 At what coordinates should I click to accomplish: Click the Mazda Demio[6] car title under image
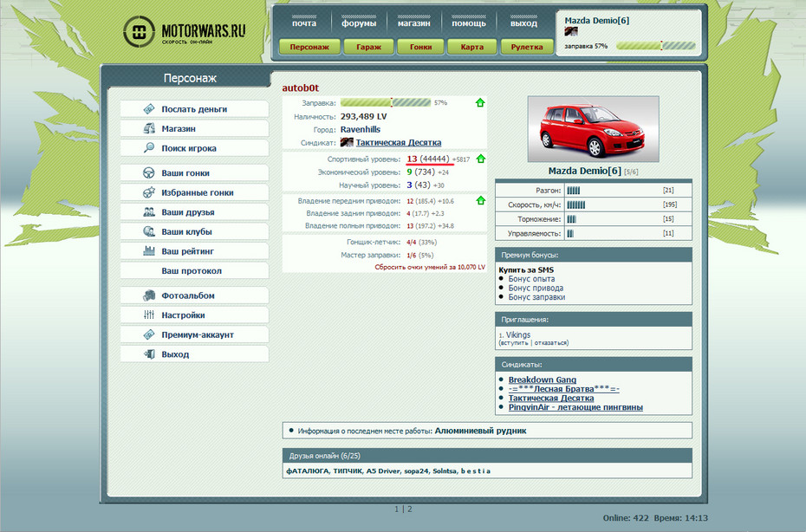coord(585,171)
